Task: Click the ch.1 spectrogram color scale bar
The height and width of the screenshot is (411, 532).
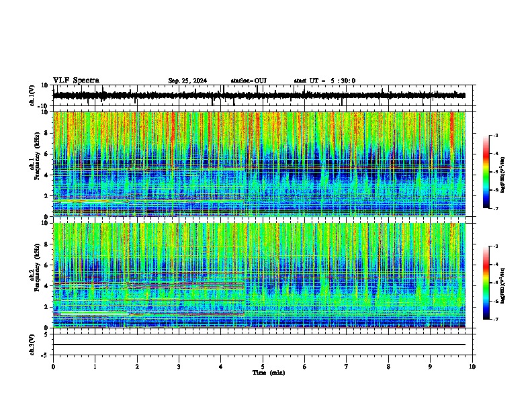Action: click(x=486, y=172)
